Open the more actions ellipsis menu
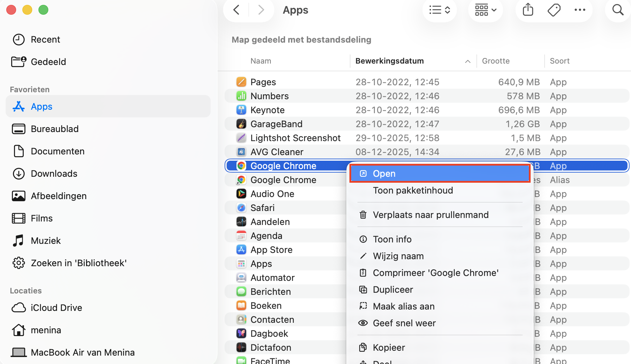The width and height of the screenshot is (631, 364). click(580, 10)
